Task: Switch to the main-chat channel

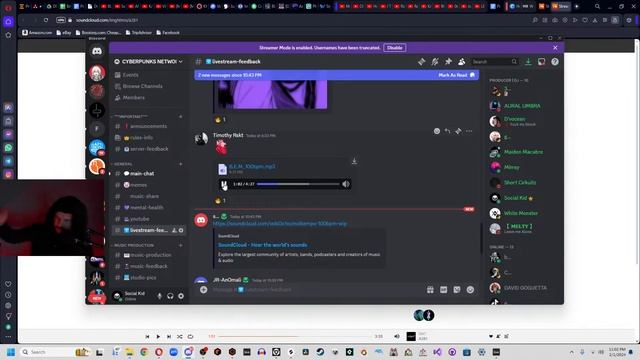Action: point(149,173)
